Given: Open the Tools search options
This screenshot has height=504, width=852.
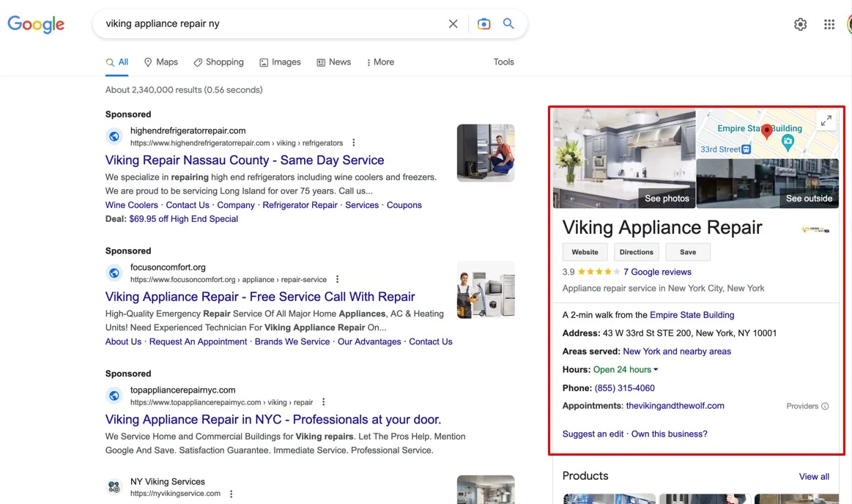Looking at the screenshot, I should (503, 62).
